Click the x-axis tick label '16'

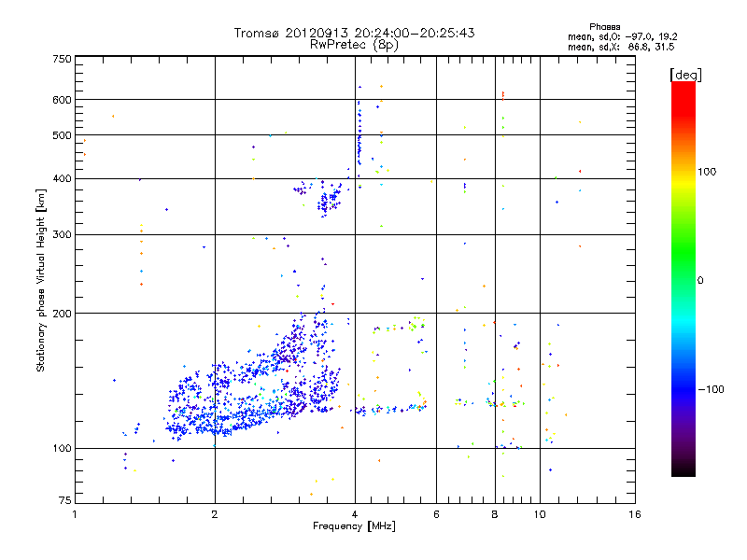click(x=635, y=514)
